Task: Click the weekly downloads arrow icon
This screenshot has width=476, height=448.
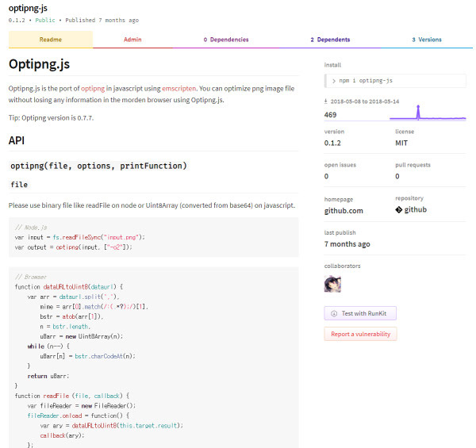Action: click(x=326, y=101)
